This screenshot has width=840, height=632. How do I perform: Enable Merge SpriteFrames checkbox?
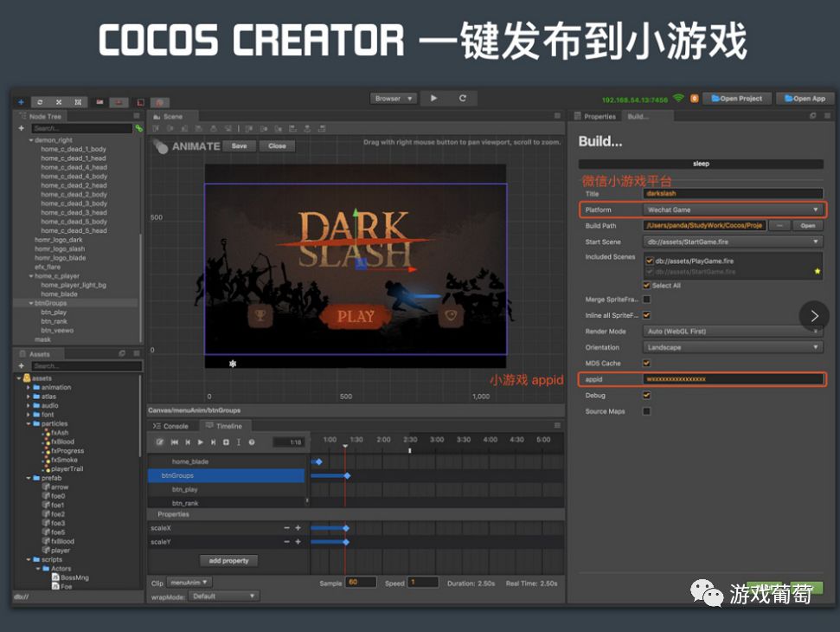click(x=646, y=299)
